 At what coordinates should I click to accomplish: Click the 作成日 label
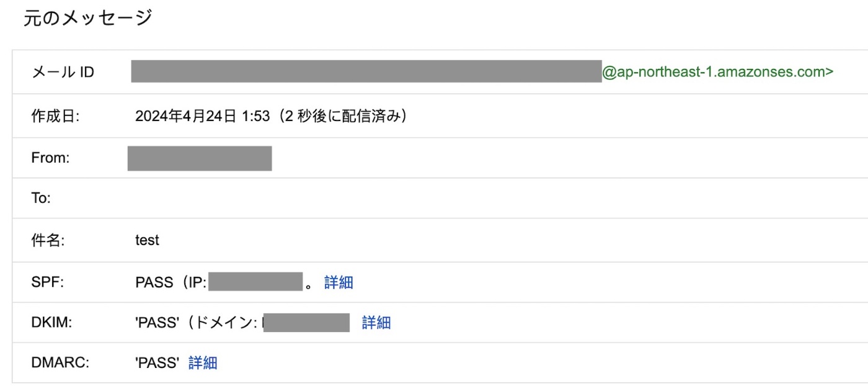(x=55, y=116)
